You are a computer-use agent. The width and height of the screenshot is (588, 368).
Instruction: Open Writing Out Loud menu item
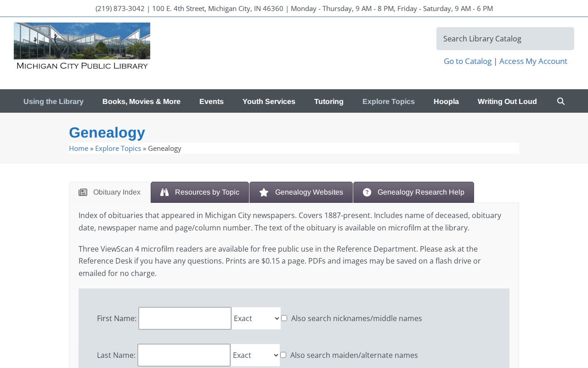[x=507, y=101]
